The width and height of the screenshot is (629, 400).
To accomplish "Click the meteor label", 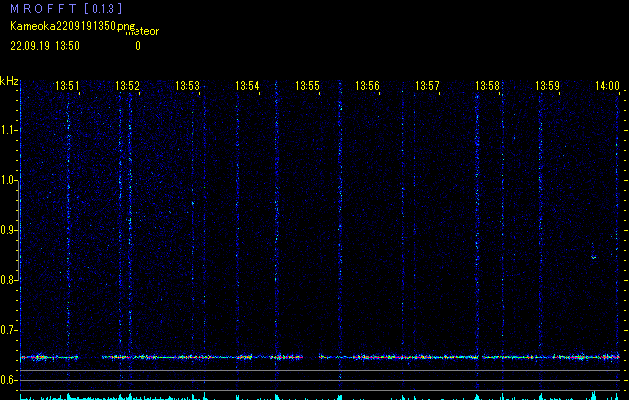I will [x=142, y=31].
